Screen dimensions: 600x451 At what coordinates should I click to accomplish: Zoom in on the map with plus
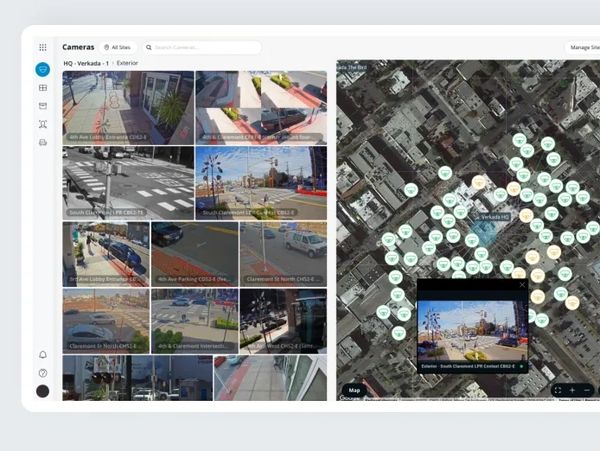pos(572,390)
